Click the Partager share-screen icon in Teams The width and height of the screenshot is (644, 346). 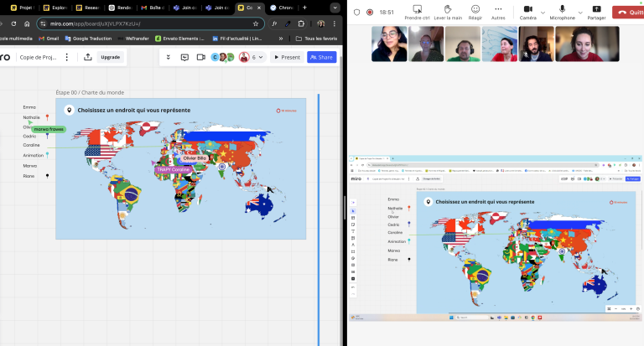(596, 8)
